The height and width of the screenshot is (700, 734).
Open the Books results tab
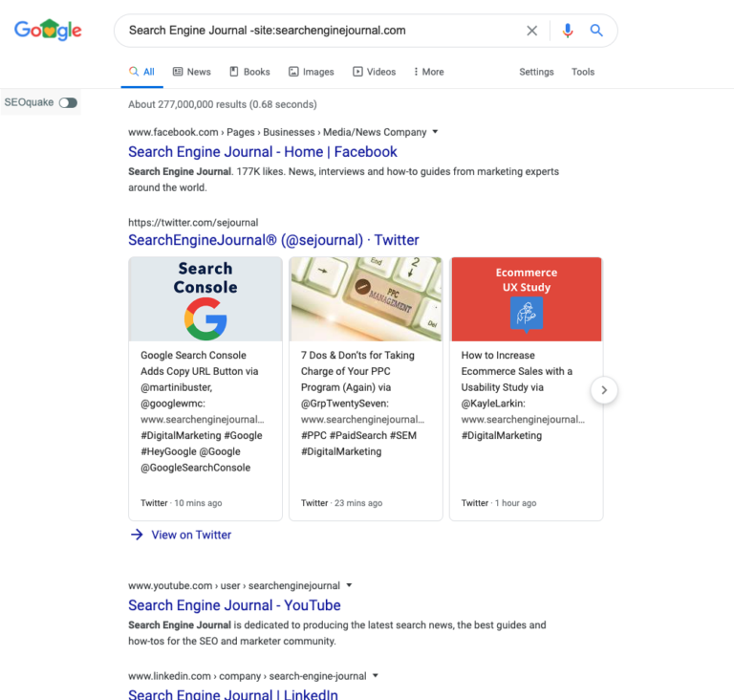click(249, 72)
